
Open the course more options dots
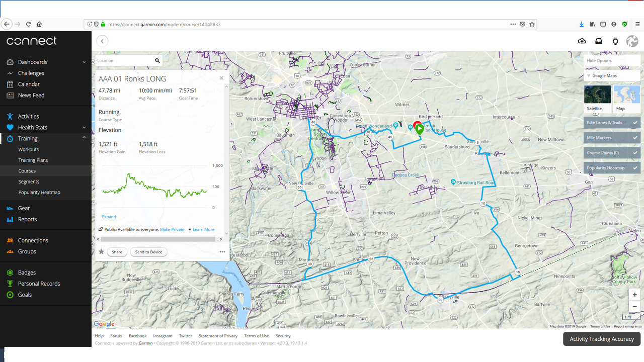222,252
